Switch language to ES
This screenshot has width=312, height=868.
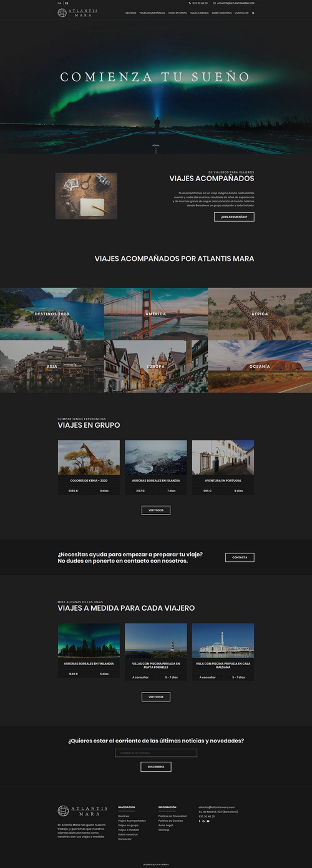(x=67, y=3)
